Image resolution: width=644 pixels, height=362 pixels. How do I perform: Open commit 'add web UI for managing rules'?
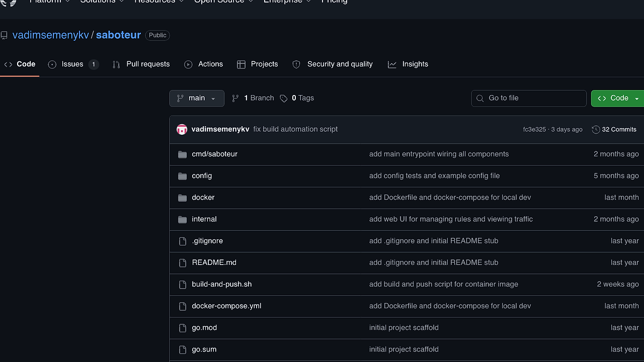click(x=451, y=219)
